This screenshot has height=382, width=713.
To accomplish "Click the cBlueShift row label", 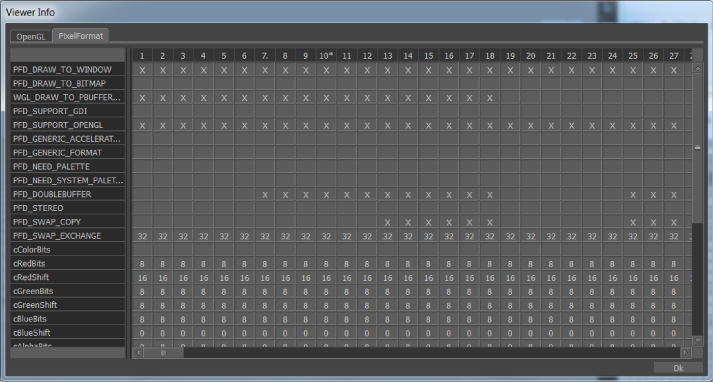I will tap(68, 333).
